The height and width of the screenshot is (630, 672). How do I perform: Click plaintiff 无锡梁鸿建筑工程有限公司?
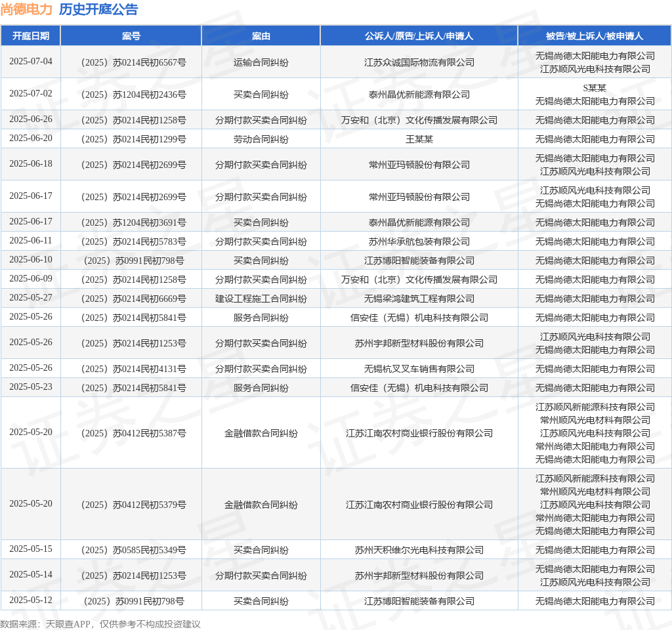coord(419,299)
